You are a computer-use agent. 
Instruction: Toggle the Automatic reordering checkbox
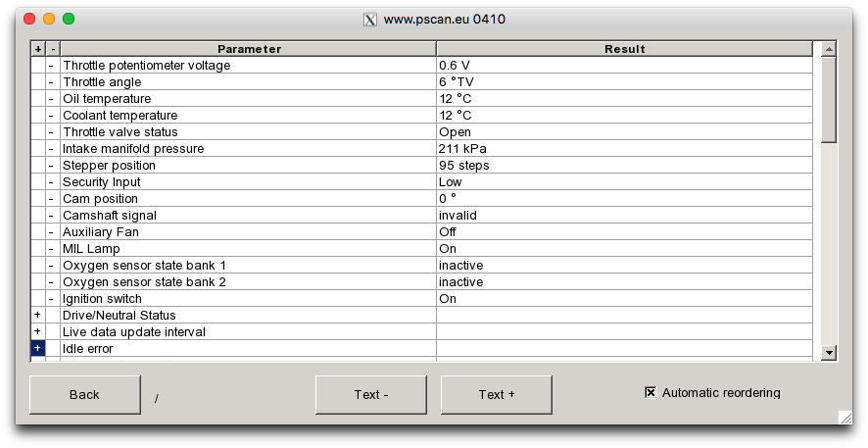(x=651, y=393)
